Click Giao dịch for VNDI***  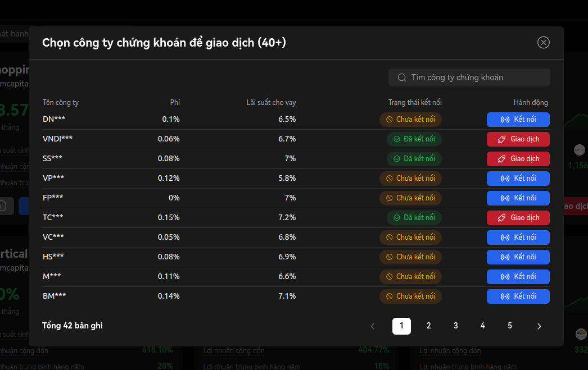point(518,139)
